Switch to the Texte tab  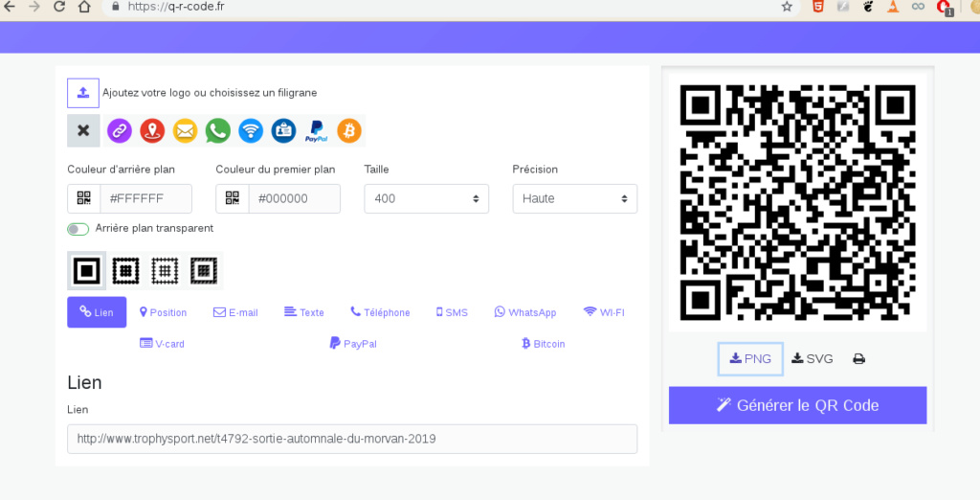pyautogui.click(x=304, y=312)
